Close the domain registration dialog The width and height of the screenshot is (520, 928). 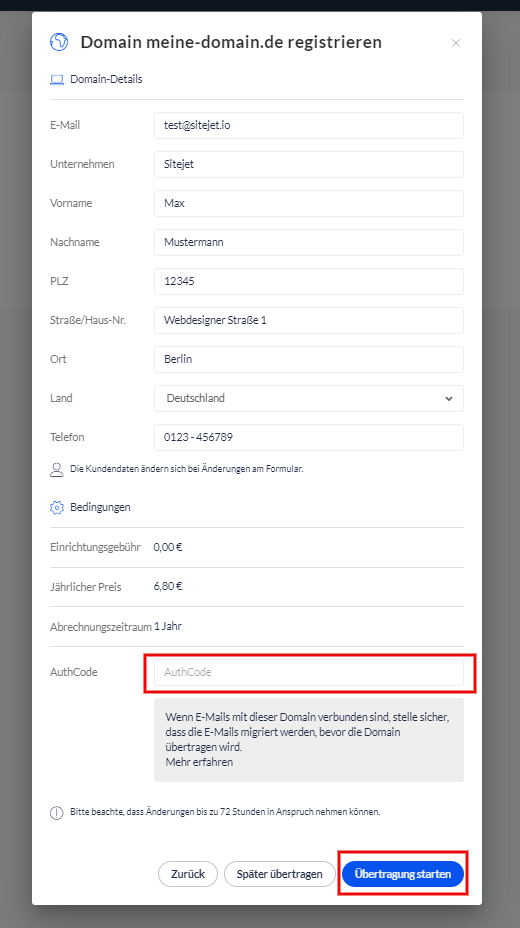tap(456, 43)
